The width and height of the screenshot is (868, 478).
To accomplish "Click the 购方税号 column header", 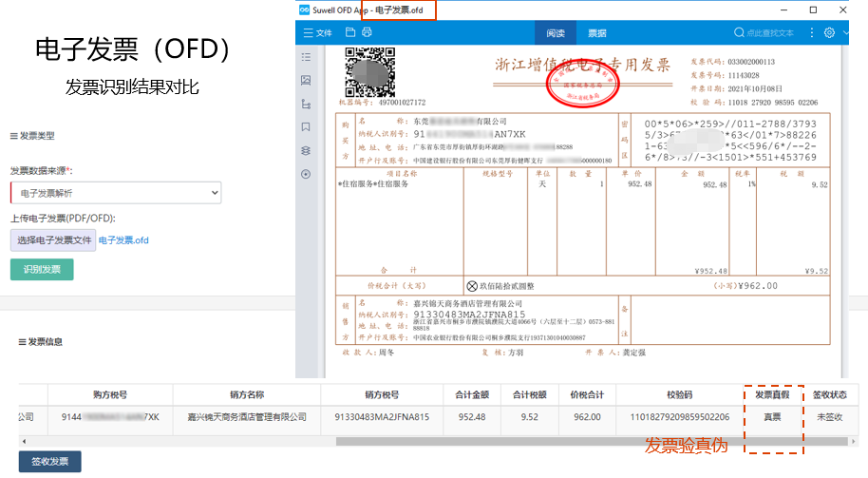I will click(x=110, y=394).
